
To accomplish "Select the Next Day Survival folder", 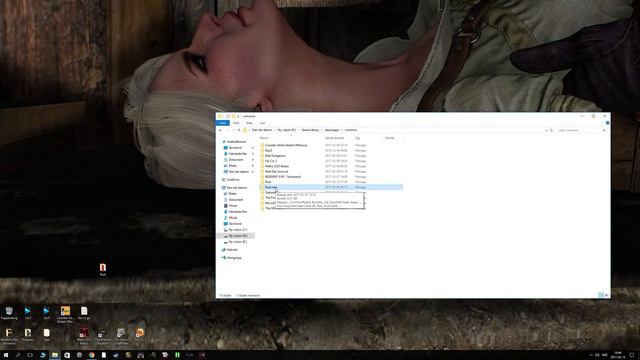I will click(276, 172).
